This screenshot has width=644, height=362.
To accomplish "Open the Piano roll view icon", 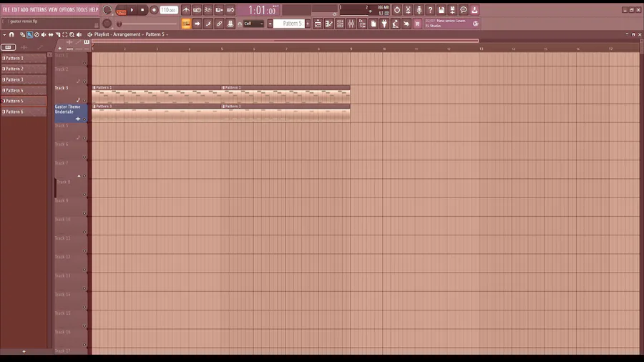I will (329, 24).
